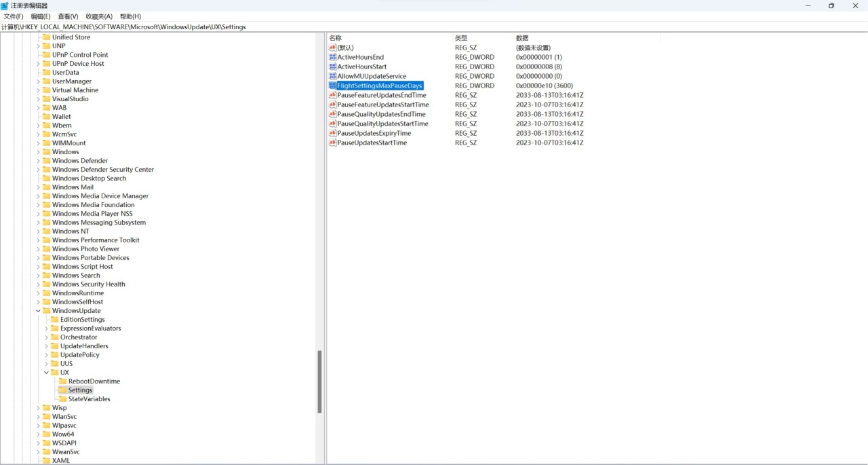Open the 帮助(H) menu
Viewport: 868px width, 465px height.
pyautogui.click(x=130, y=16)
